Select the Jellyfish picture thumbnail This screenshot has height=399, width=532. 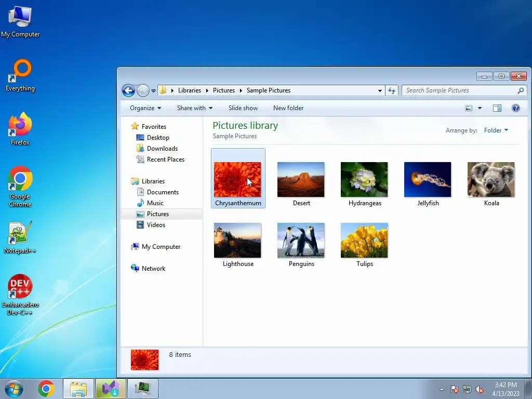pyautogui.click(x=428, y=179)
